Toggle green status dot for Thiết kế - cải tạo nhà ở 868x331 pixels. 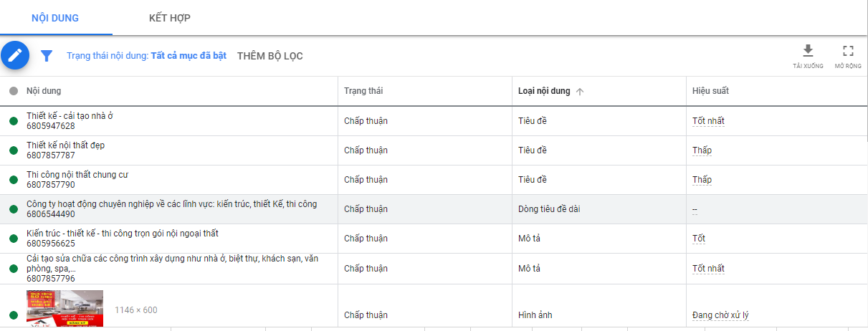(13, 121)
